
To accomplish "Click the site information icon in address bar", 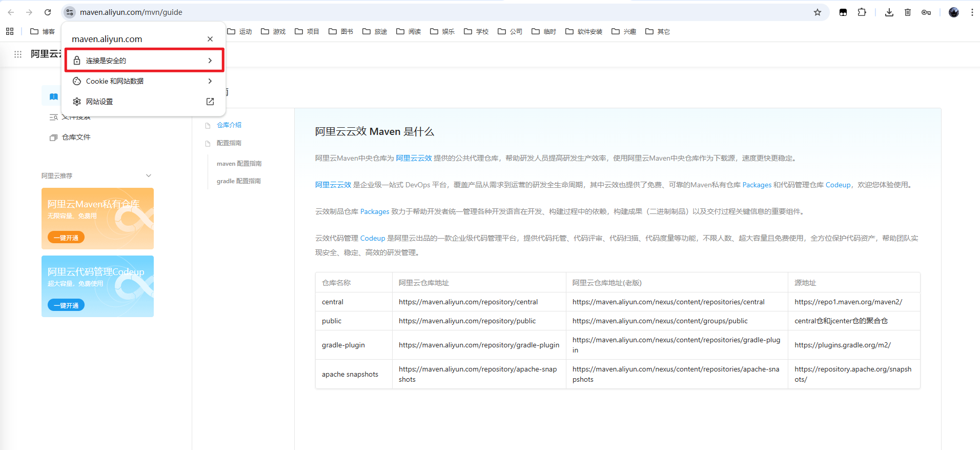I will coord(70,12).
